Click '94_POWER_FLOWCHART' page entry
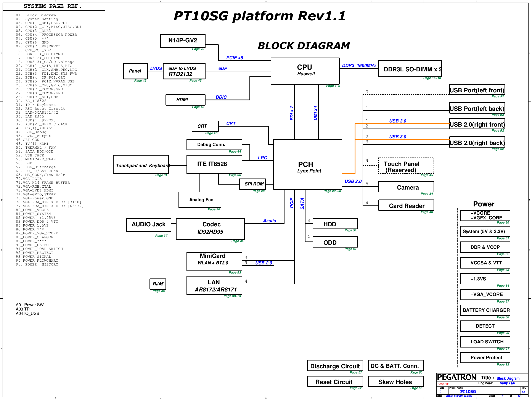Screen dimensions: 532x399 (37, 261)
